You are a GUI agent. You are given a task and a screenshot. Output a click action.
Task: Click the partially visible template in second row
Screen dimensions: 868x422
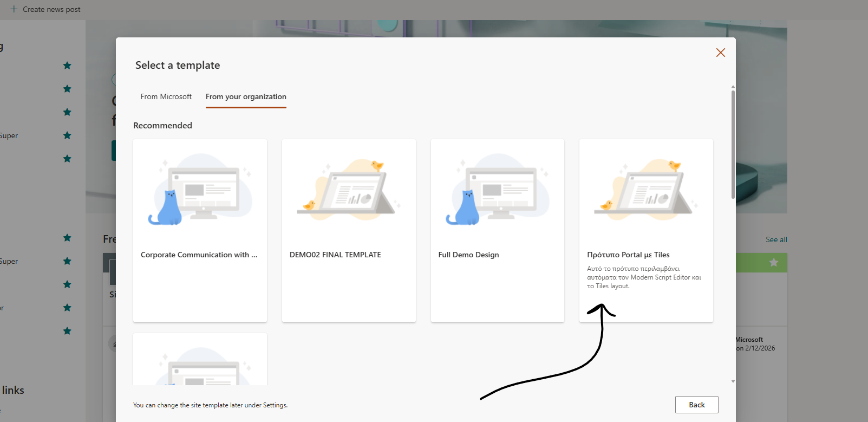tap(200, 360)
